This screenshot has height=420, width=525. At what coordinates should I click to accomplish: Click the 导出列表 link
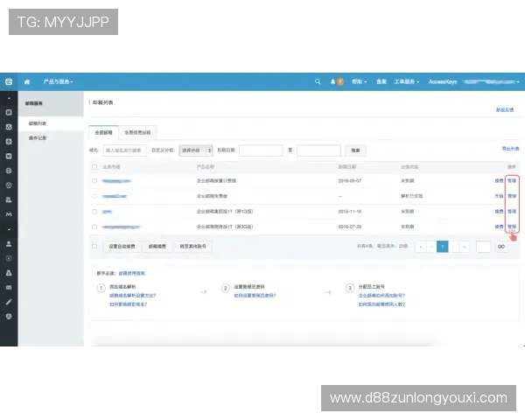click(510, 149)
